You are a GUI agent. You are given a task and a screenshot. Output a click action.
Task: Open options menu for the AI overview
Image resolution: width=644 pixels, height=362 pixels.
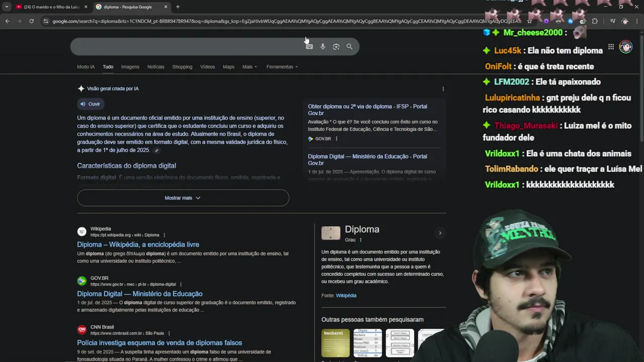point(443,89)
